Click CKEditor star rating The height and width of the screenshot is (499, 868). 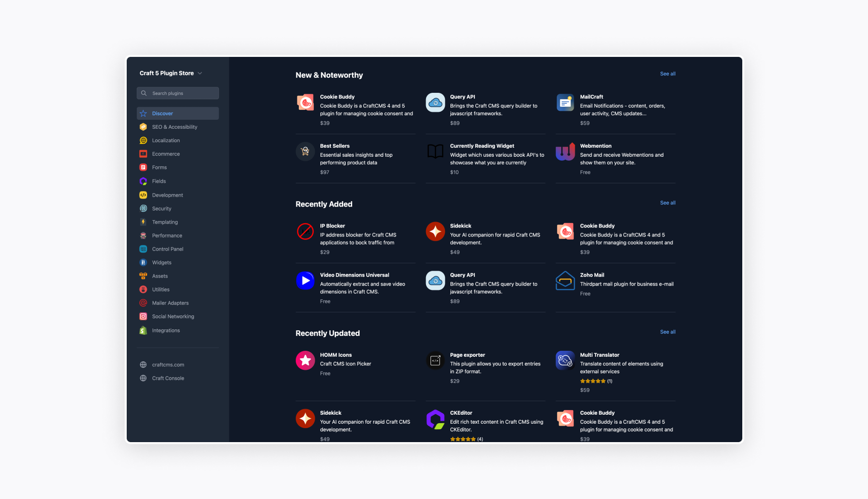tap(463, 440)
